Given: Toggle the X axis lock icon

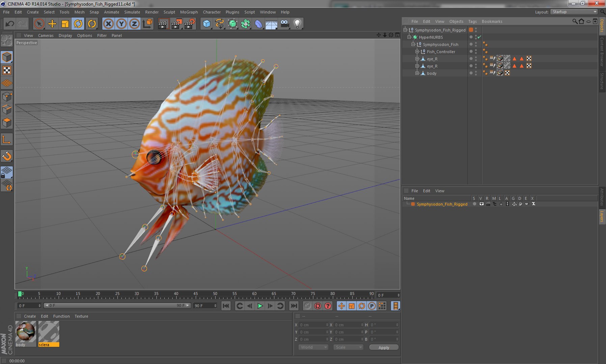Looking at the screenshot, I should (108, 24).
